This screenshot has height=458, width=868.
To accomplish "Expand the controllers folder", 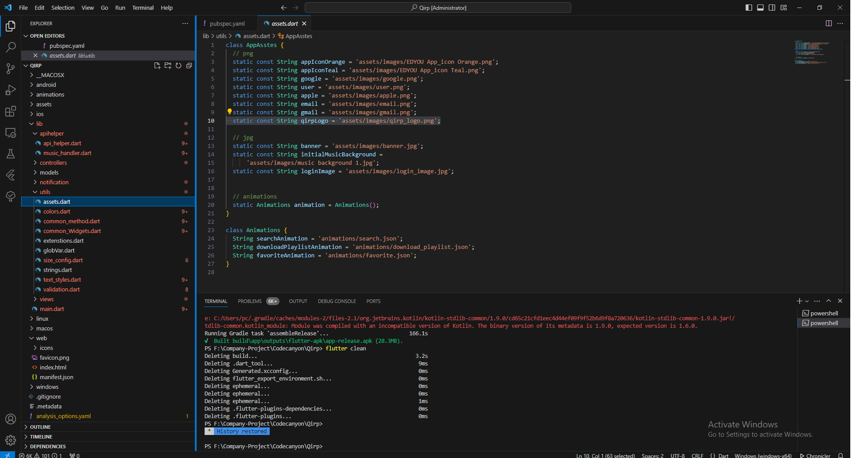I will 53,163.
